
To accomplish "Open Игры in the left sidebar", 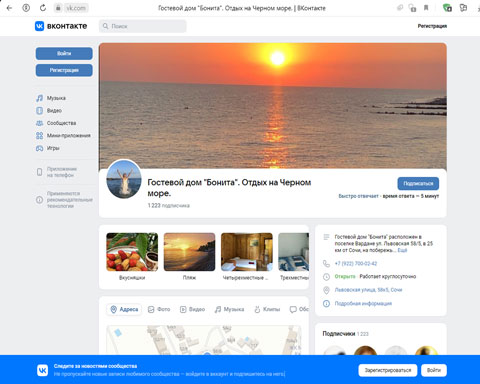I will (53, 148).
